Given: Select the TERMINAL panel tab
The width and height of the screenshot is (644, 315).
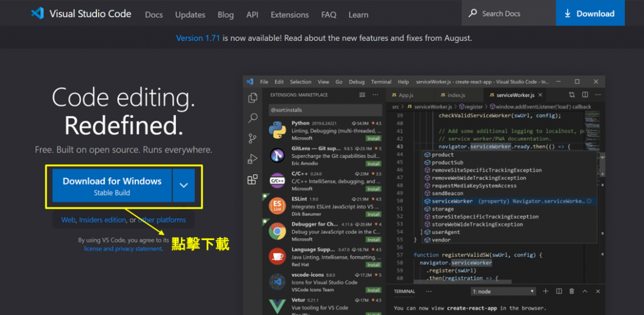Looking at the screenshot, I should click(x=404, y=291).
